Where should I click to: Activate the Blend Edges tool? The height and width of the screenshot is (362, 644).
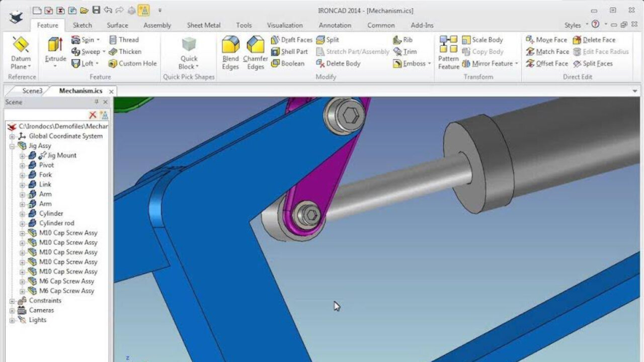[x=230, y=52]
